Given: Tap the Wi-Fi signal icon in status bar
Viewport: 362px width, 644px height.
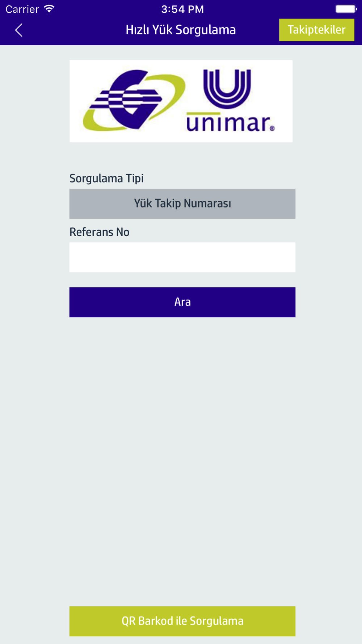Looking at the screenshot, I should [x=49, y=9].
